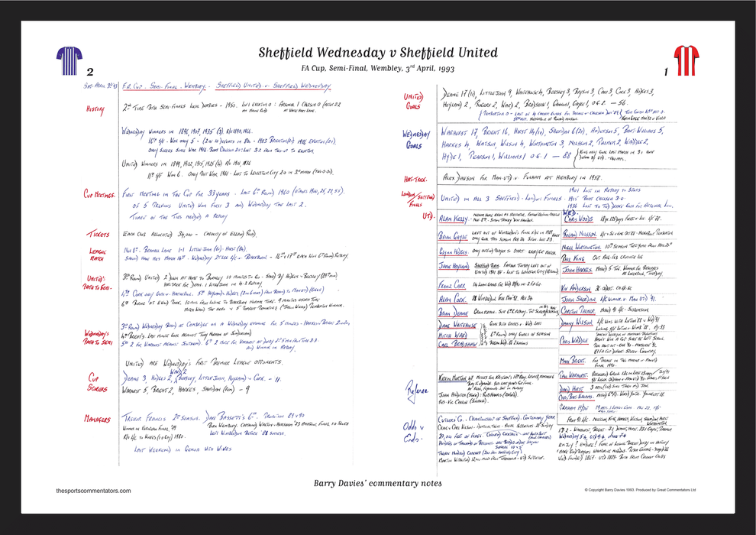This screenshot has height=535, width=756.
Task: Select Sheffield Wednesday's score number 2
Action: pyautogui.click(x=90, y=72)
